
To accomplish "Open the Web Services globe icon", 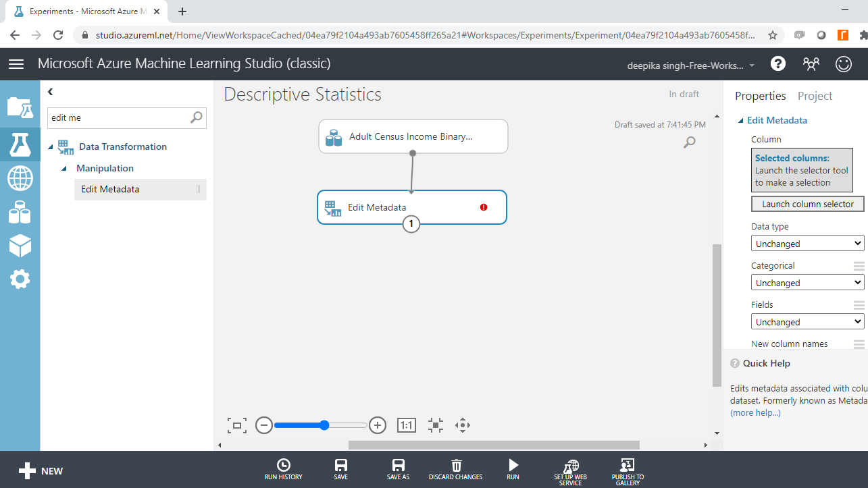I will click(20, 178).
